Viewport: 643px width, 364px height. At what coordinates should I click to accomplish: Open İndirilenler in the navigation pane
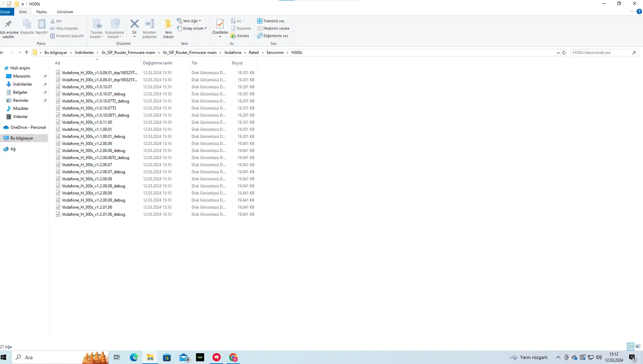(x=23, y=84)
